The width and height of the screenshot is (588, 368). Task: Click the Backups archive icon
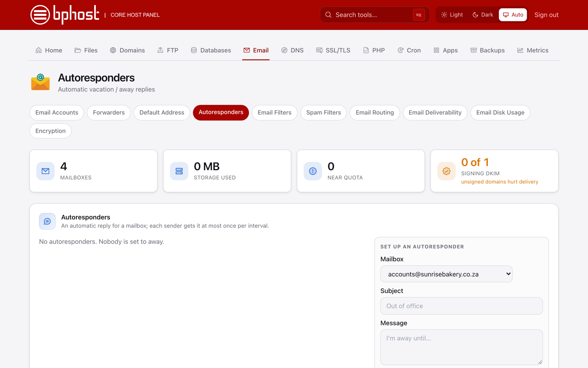(x=473, y=50)
